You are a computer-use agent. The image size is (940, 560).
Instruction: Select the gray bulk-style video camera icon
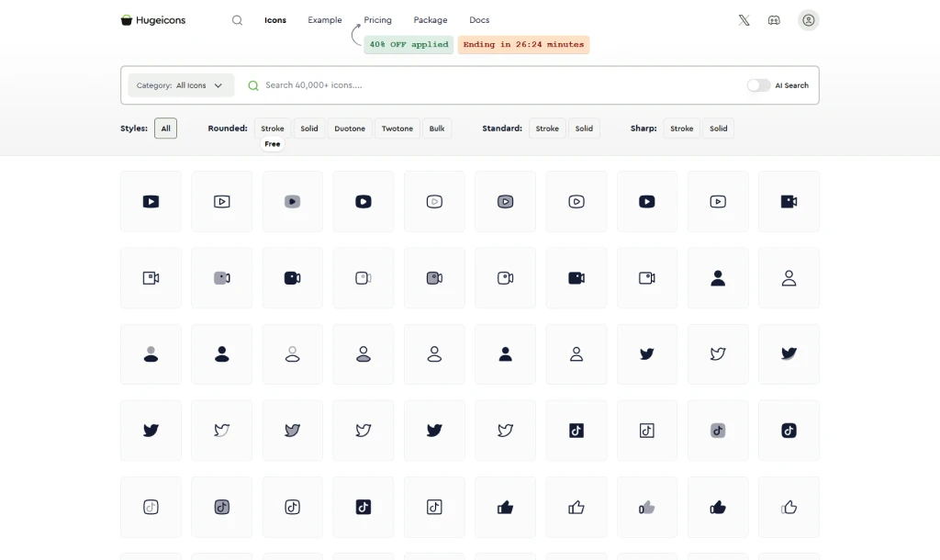click(222, 278)
